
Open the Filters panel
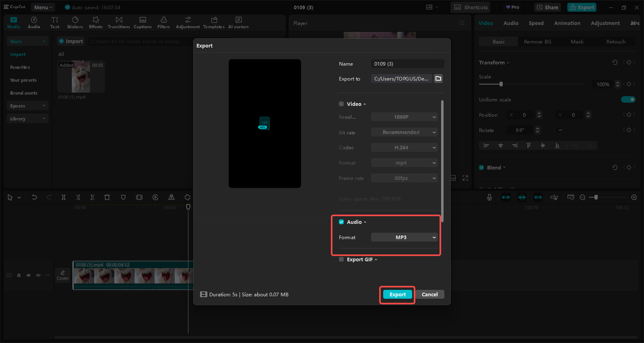tap(164, 22)
